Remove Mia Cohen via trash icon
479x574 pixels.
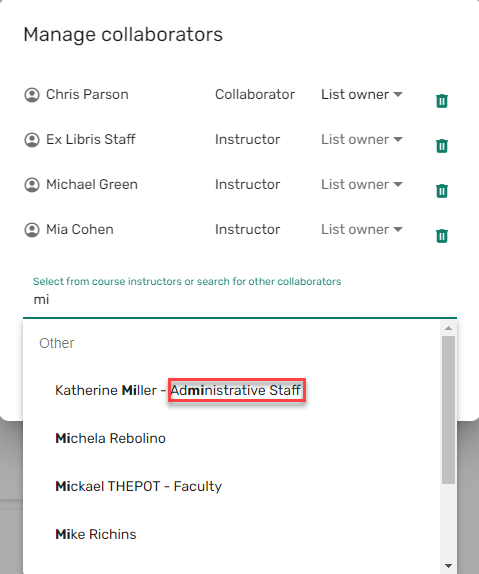click(442, 236)
